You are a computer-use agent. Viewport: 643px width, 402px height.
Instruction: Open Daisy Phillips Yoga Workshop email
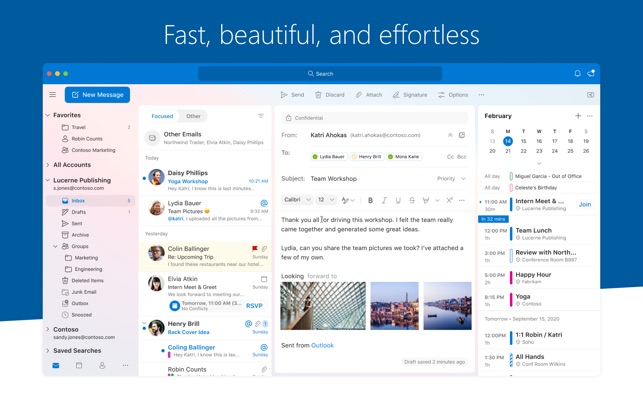pyautogui.click(x=205, y=180)
